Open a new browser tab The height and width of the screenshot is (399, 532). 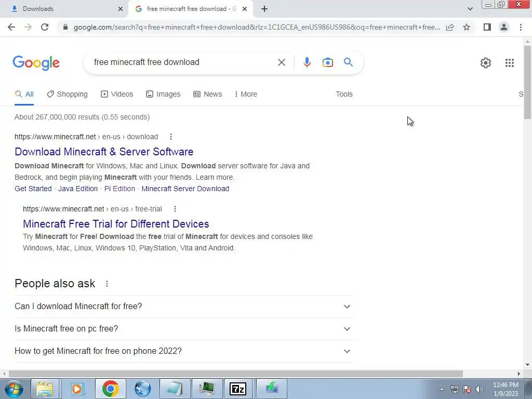click(x=264, y=9)
